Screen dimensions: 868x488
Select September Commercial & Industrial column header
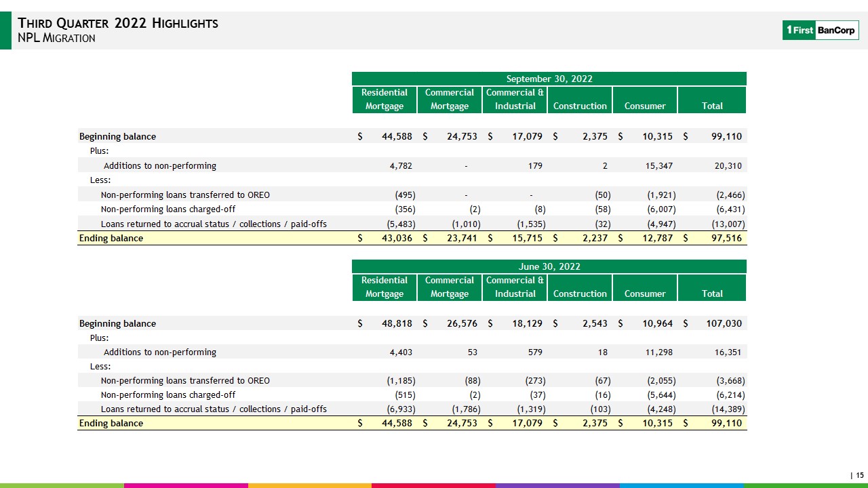(x=515, y=100)
